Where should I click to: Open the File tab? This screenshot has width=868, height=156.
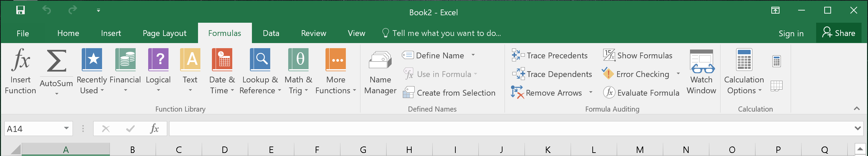23,33
